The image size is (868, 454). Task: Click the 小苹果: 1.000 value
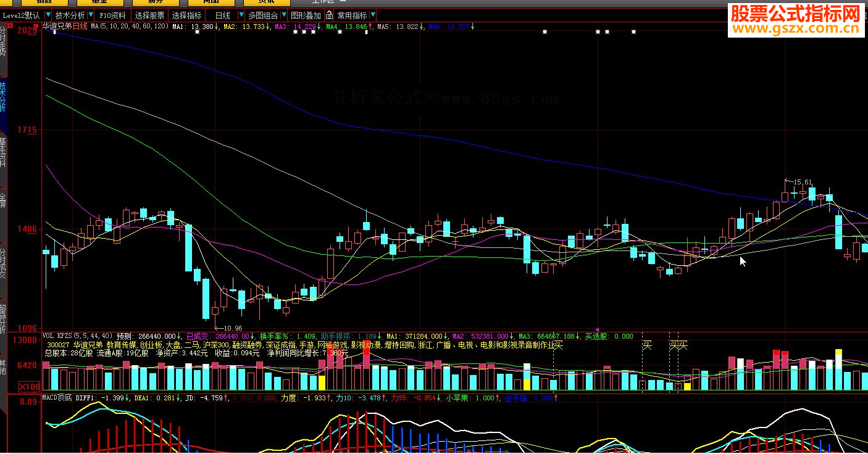coord(472,398)
